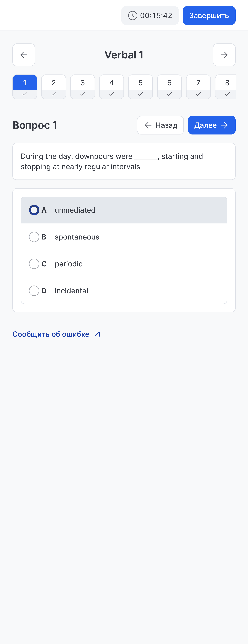Click the back arrow inside the Назад button
Image resolution: width=248 pixels, height=644 pixels.
(148, 125)
